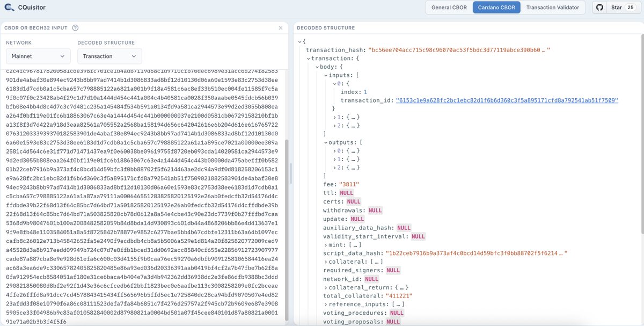Viewport: 644px width, 326px height.
Task: Click the network_id NULL value
Action: [x=371, y=279]
